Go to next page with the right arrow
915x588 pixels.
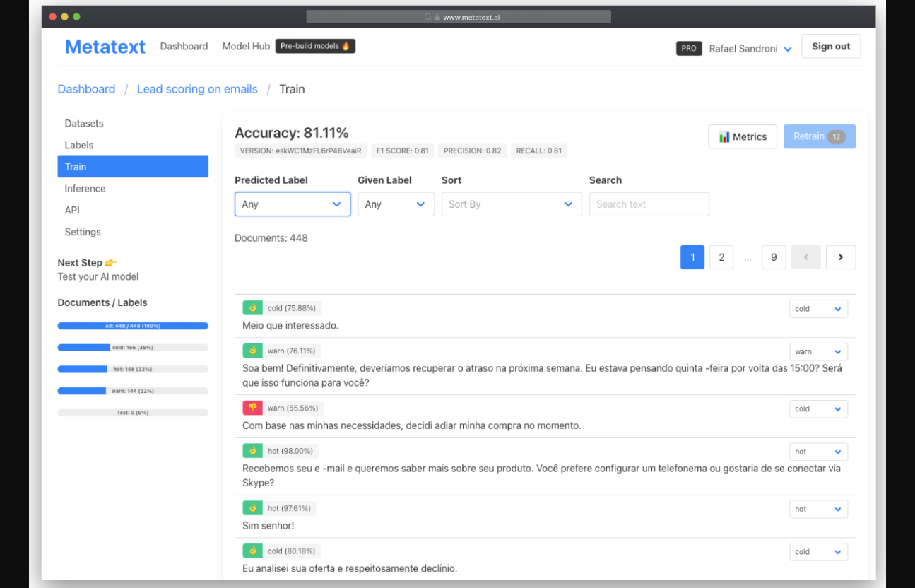841,257
